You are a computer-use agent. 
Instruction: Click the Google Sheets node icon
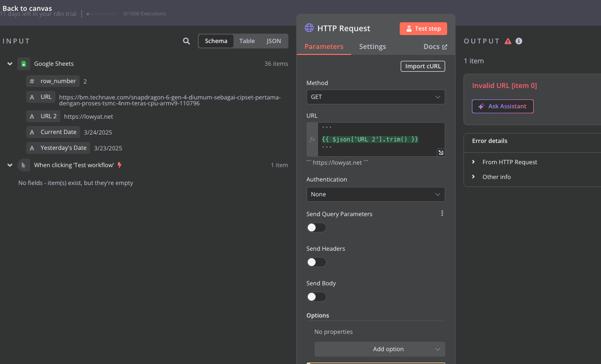click(x=23, y=64)
